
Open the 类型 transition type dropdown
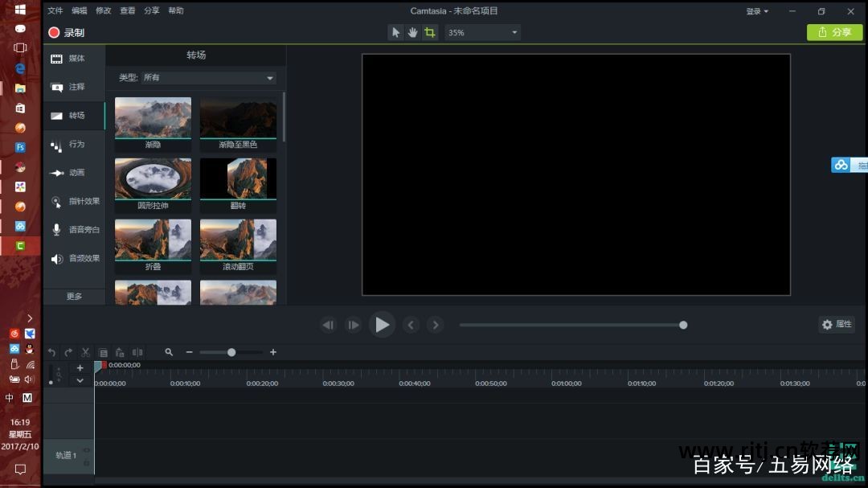pos(208,78)
